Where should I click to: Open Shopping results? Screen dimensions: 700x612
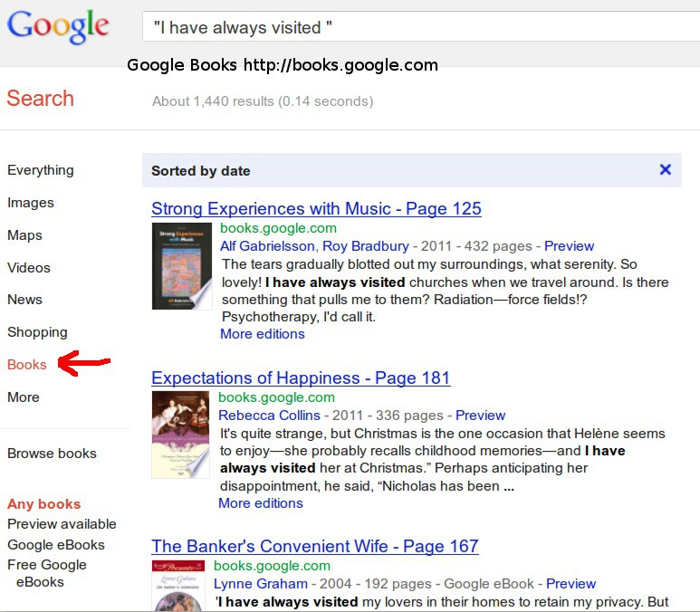pos(37,332)
